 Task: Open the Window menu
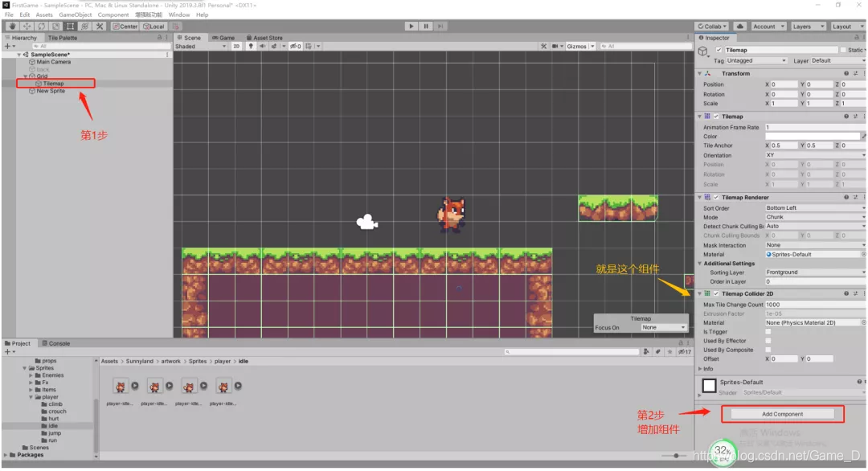(178, 15)
